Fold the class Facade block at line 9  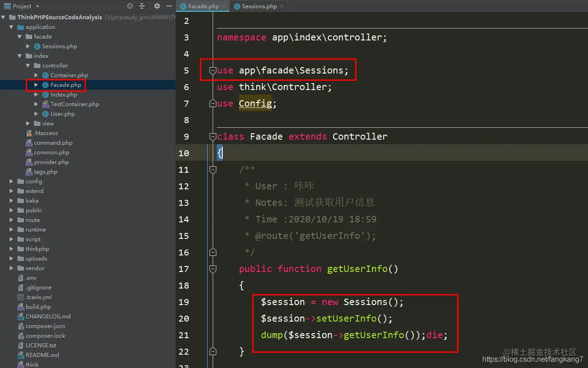213,136
